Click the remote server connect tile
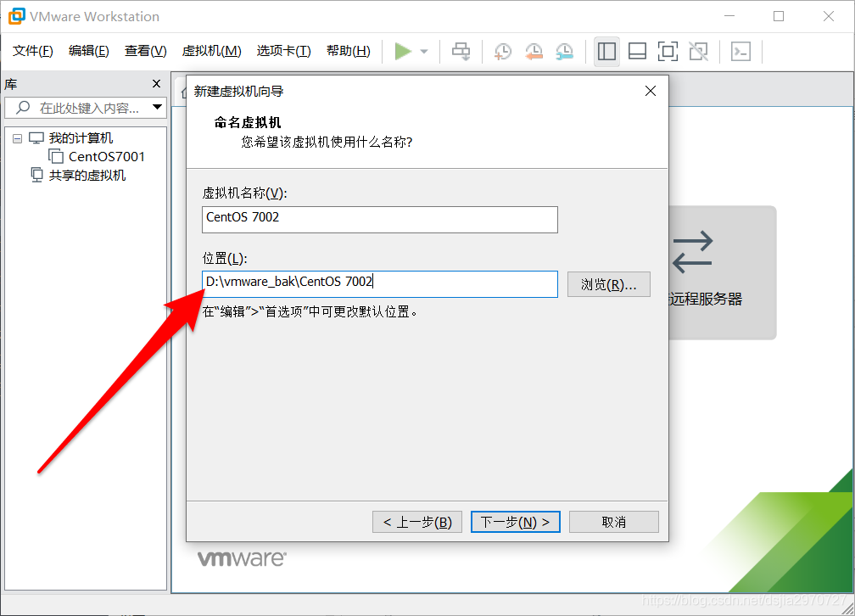855x616 pixels. tap(722, 273)
